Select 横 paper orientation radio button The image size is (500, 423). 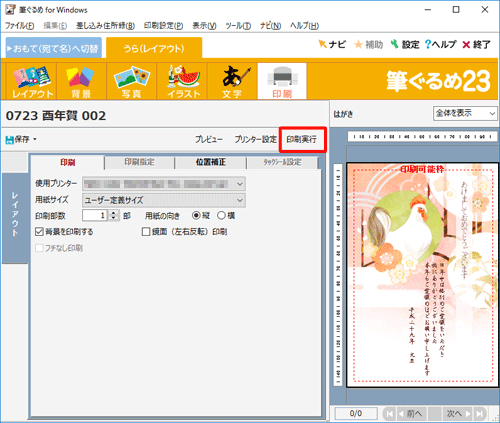click(221, 216)
